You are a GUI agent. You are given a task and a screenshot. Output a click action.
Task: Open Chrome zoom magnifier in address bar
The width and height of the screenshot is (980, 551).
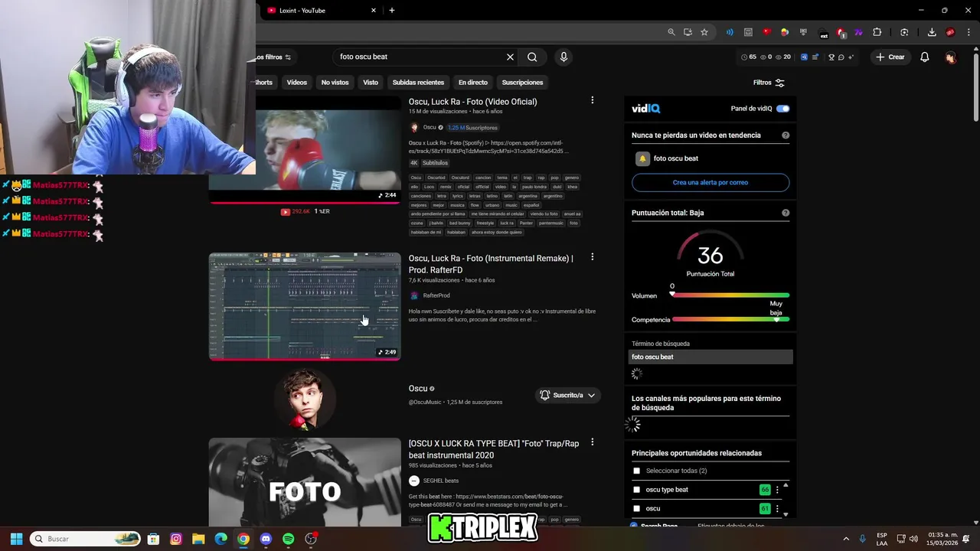coord(671,32)
